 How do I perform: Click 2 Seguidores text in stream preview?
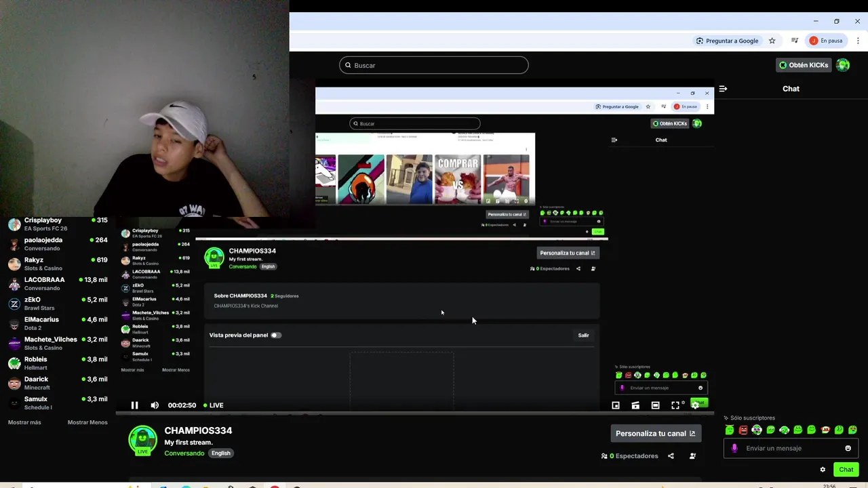pyautogui.click(x=285, y=296)
